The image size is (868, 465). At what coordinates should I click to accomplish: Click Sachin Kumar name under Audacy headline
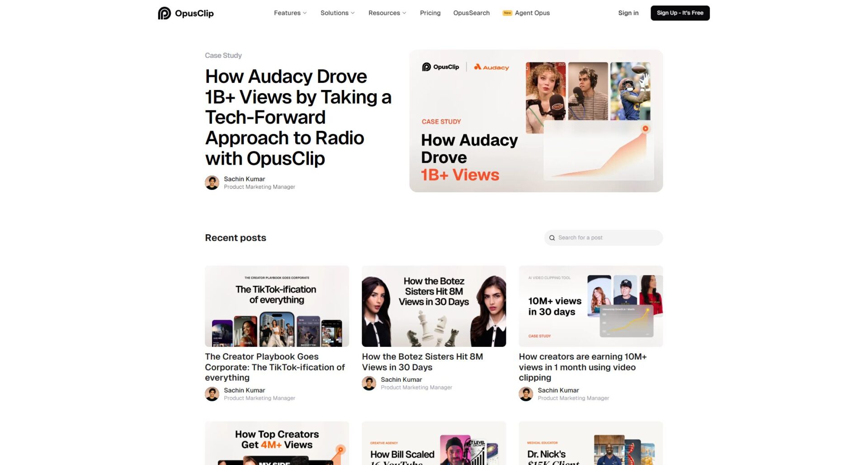[245, 179]
